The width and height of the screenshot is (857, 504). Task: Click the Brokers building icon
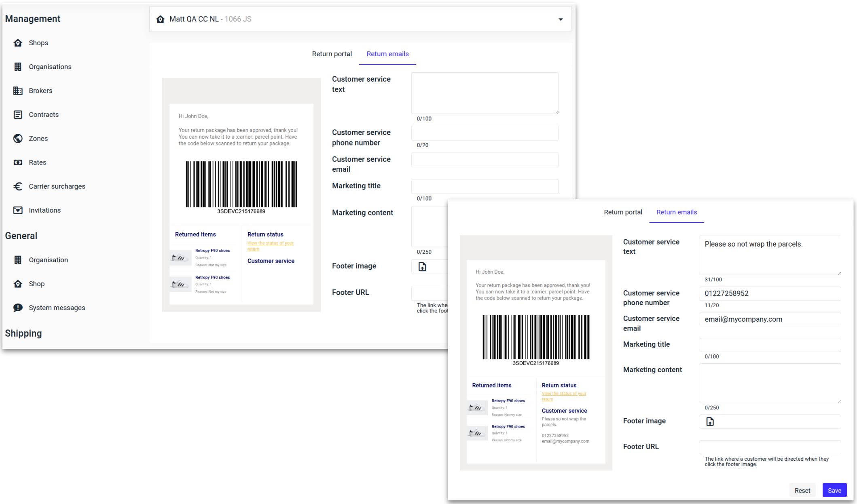[18, 91]
